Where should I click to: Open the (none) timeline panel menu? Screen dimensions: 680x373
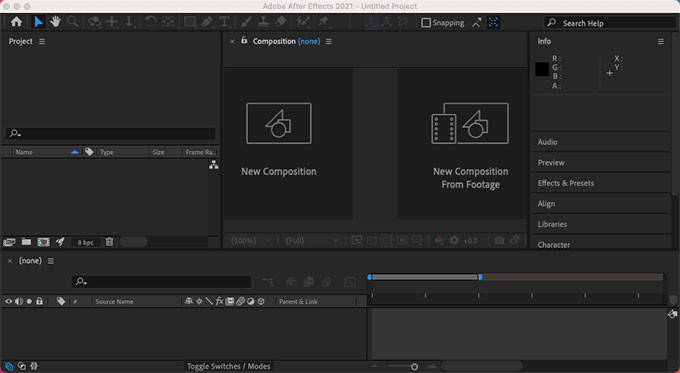pos(51,261)
